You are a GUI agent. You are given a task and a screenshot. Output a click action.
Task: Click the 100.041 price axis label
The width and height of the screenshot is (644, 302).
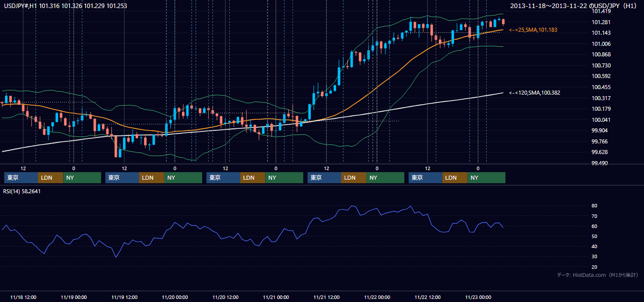[601, 120]
